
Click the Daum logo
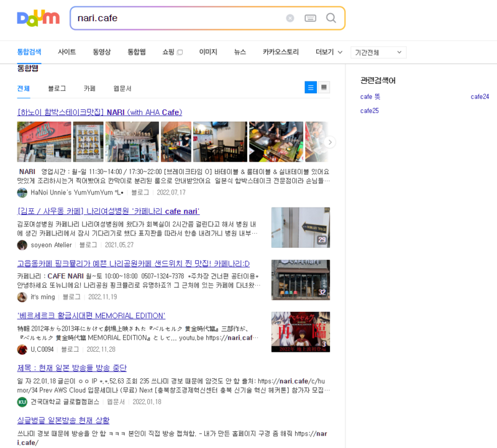pyautogui.click(x=38, y=18)
